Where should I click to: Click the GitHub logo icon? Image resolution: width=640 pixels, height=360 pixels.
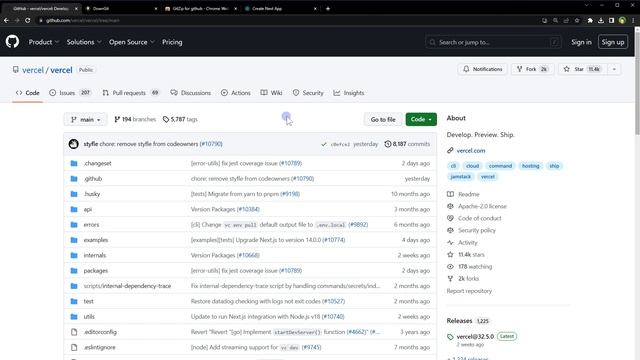coord(12,42)
